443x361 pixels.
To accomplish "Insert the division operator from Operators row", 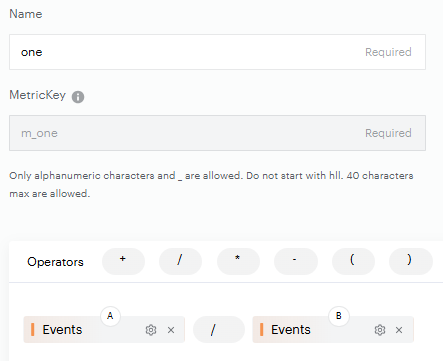I will click(180, 261).
